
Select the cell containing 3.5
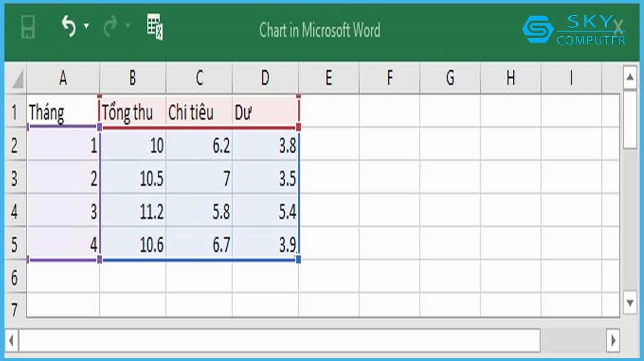coord(265,178)
